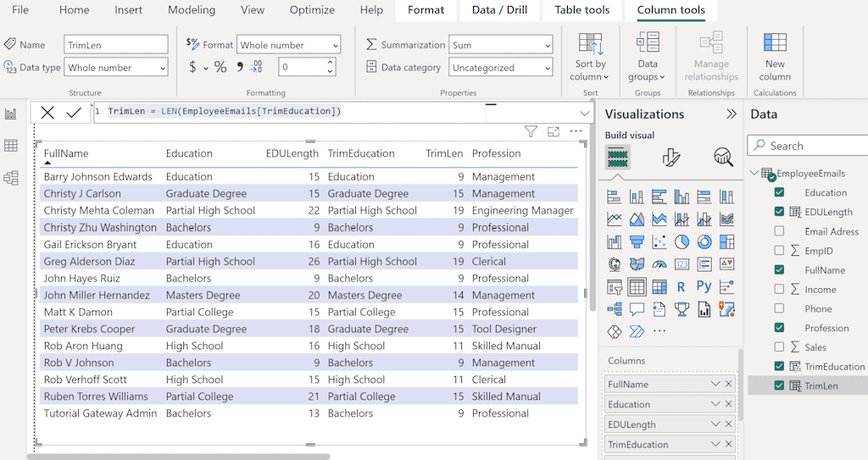Commit the TrimLen formula with checkmark

(74, 113)
